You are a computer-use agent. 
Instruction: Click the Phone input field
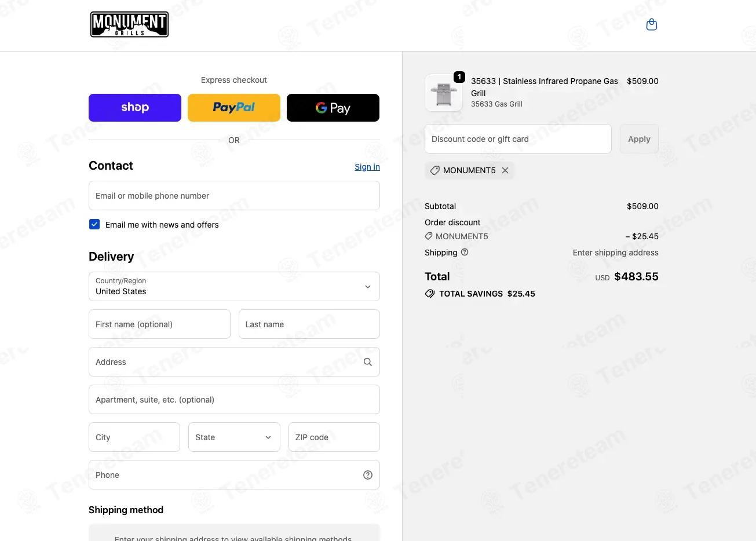(234, 475)
